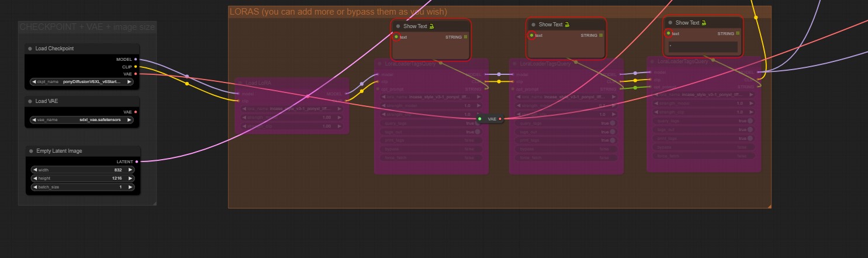Screen dimensions: 868x258
Task: Click STRING grid output on leftmost Show Text
Action: 466,37
